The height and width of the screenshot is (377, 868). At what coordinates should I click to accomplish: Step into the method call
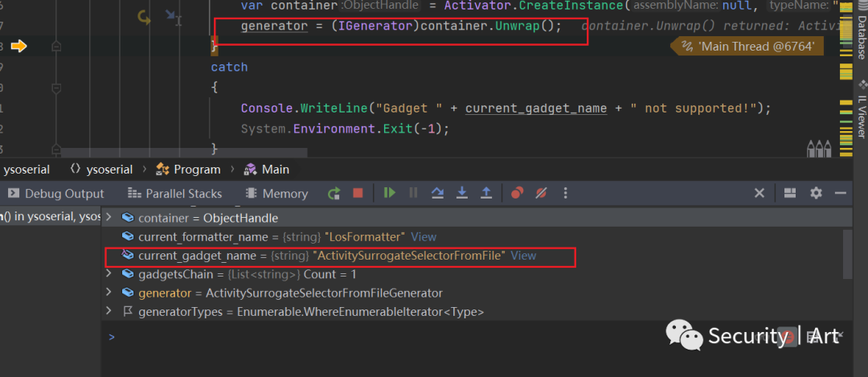click(x=461, y=193)
